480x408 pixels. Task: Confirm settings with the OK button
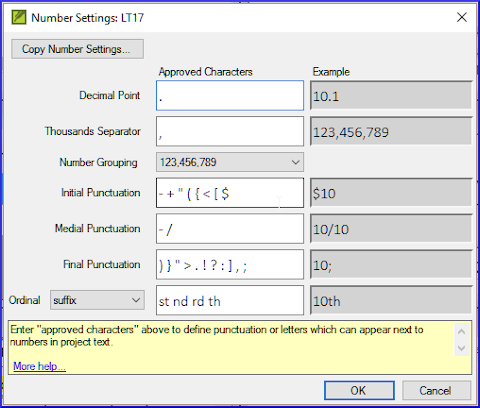pos(359,390)
